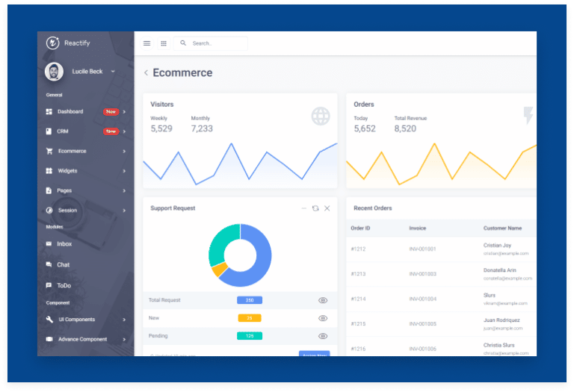The image size is (574, 392).
Task: Expand the Ecommerce menu chevron
Action: pyautogui.click(x=125, y=152)
